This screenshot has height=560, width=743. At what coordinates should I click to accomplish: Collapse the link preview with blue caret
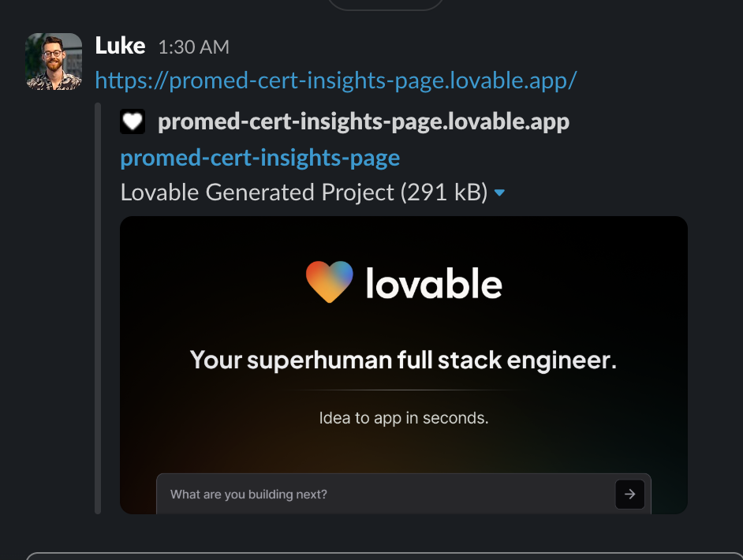[498, 193]
